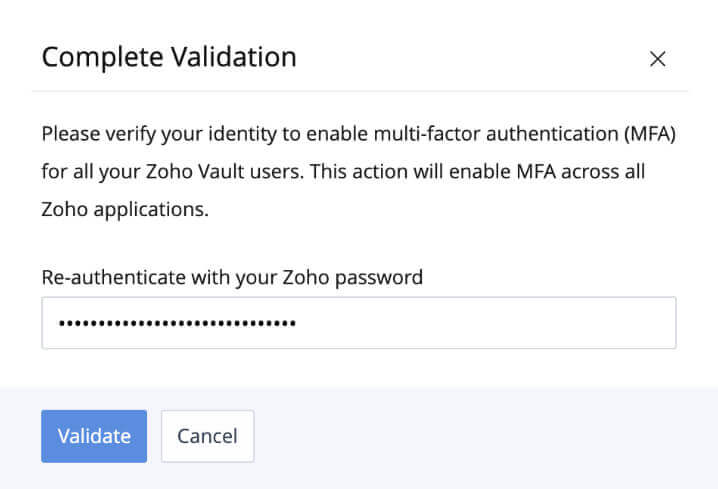
Task: Click the "Complete Validation" dialog title
Action: click(x=169, y=57)
